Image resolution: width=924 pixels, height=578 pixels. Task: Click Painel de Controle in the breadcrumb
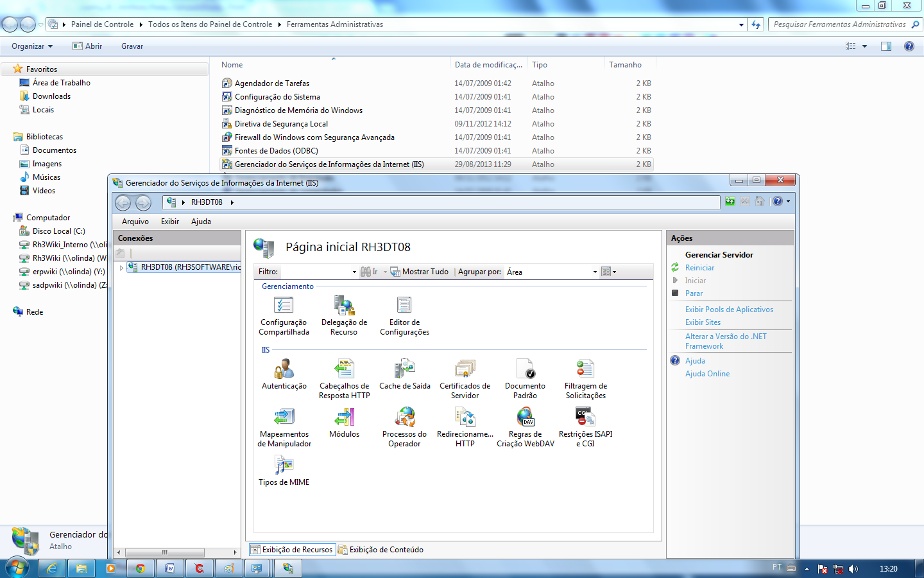102,24
